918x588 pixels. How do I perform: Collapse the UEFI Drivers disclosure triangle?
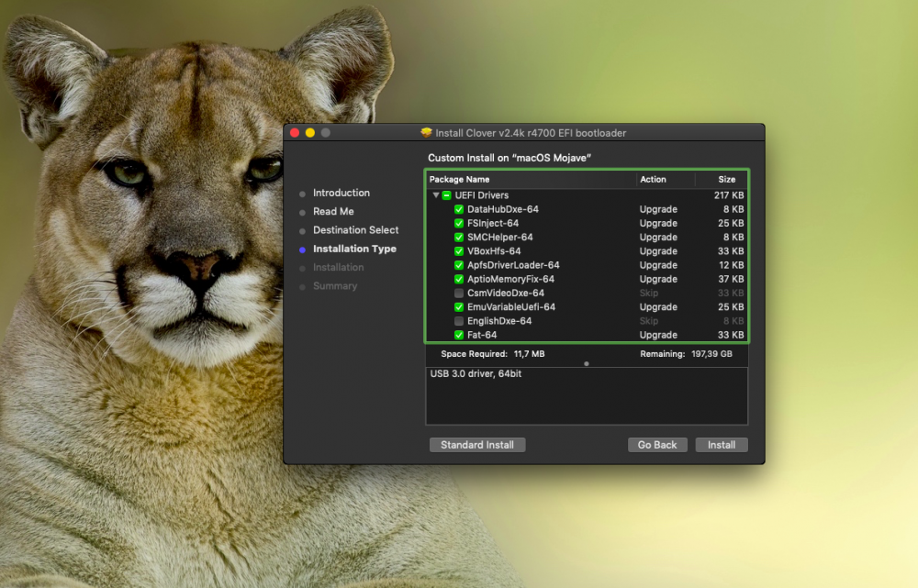click(x=435, y=194)
